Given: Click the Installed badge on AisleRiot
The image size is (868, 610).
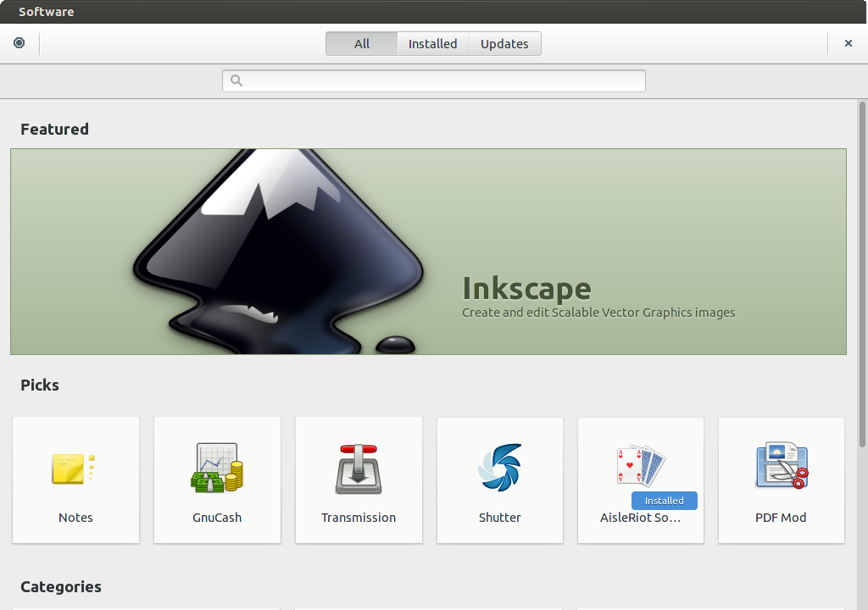Looking at the screenshot, I should [665, 501].
